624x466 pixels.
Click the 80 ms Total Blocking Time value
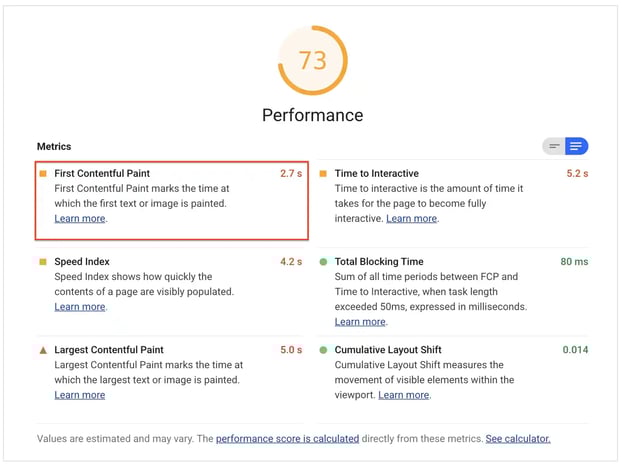(x=574, y=262)
